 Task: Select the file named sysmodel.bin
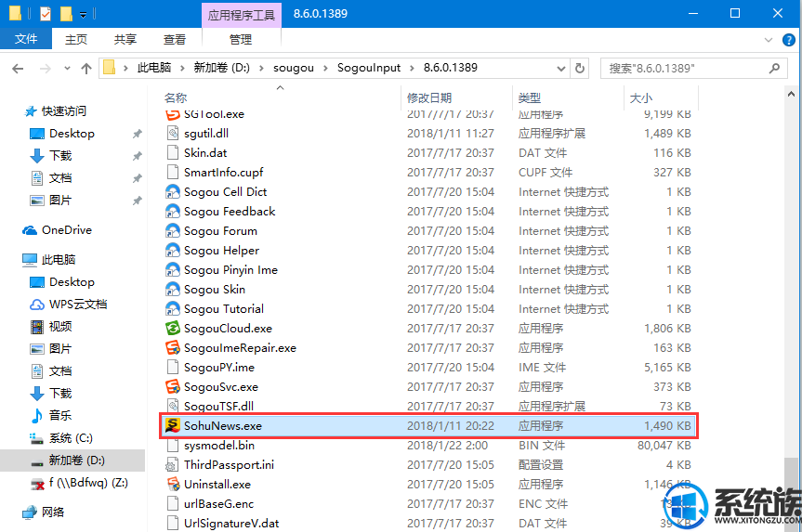(x=219, y=445)
